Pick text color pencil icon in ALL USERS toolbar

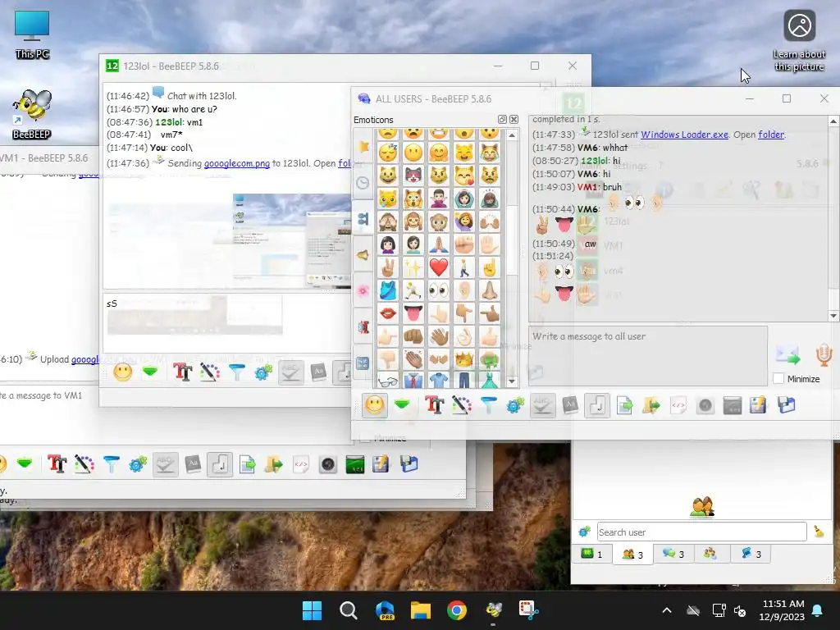461,405
